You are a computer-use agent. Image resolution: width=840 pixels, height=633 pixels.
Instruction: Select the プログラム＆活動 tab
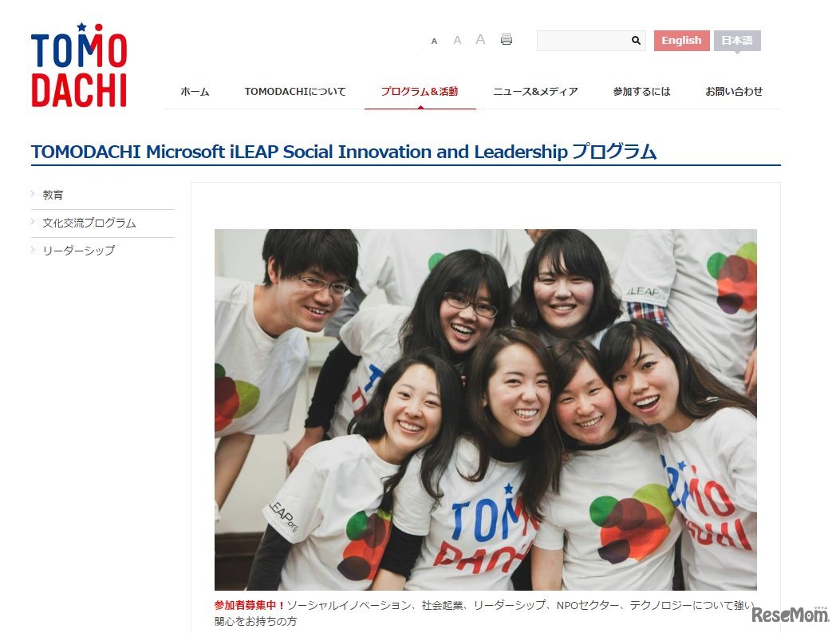(x=420, y=91)
